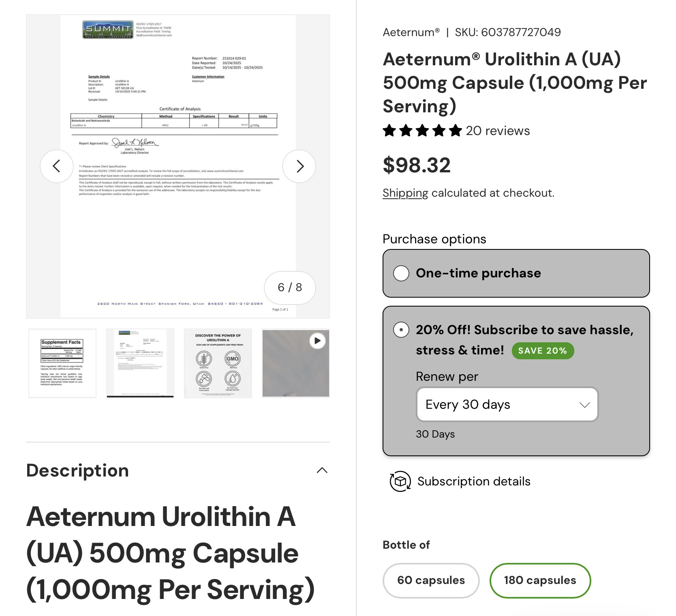Select One-time purchase option

(516, 273)
